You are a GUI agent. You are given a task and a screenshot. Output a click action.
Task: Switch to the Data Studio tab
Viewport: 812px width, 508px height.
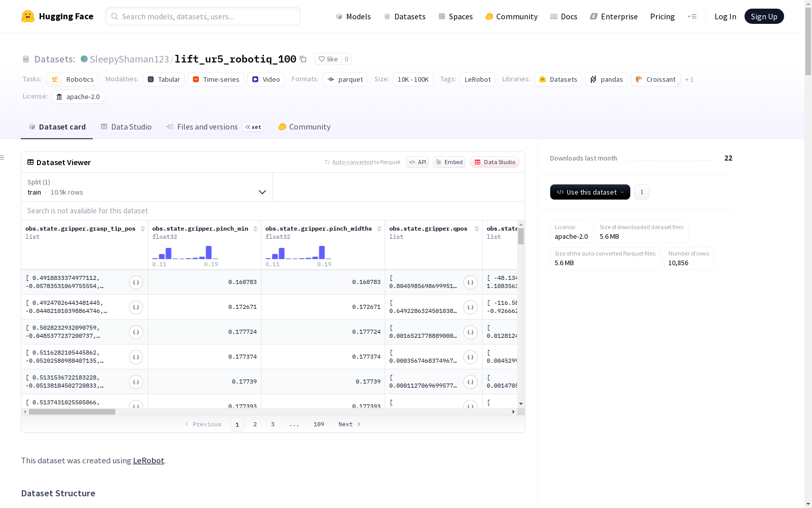pos(126,127)
